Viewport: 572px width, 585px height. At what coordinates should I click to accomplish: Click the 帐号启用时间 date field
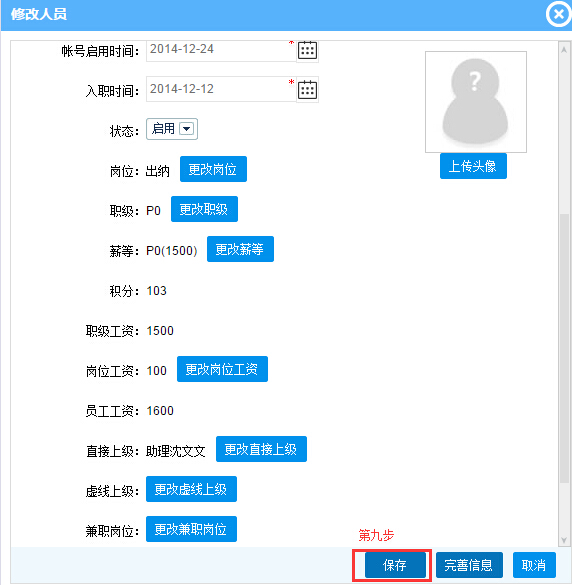pos(221,50)
